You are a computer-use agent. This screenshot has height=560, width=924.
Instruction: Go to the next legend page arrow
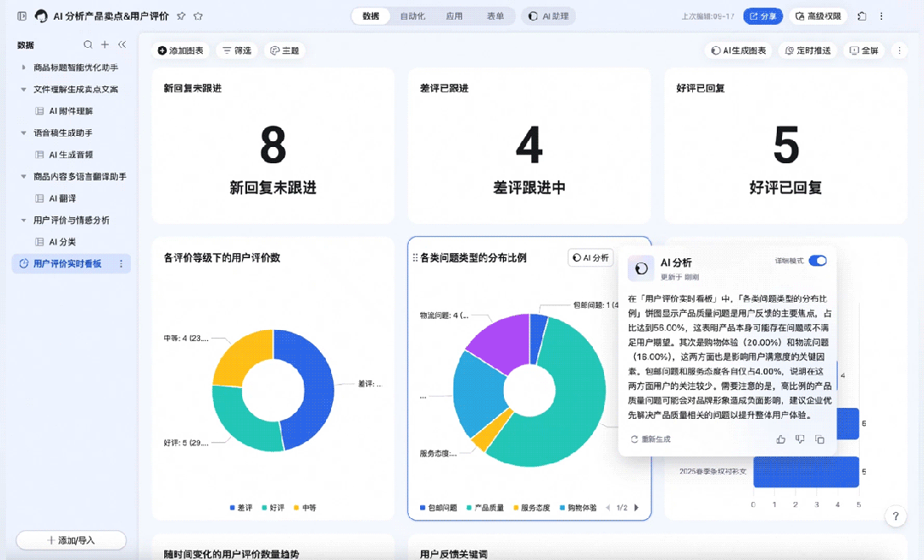tap(637, 508)
